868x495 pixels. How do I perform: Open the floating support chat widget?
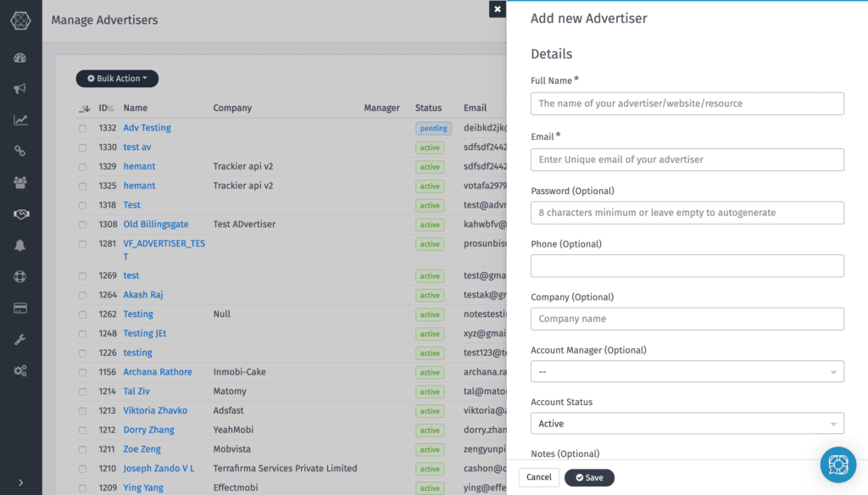[x=837, y=464]
